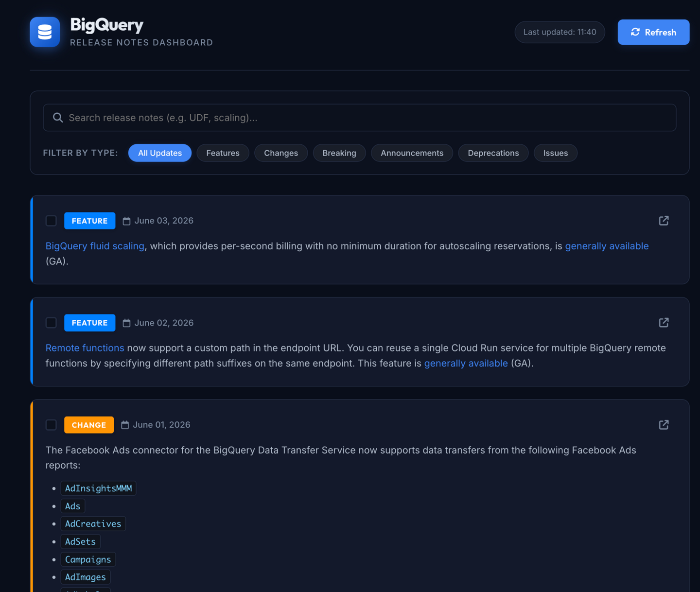Click the AdSets report tag
This screenshot has width=700, height=592.
click(81, 541)
